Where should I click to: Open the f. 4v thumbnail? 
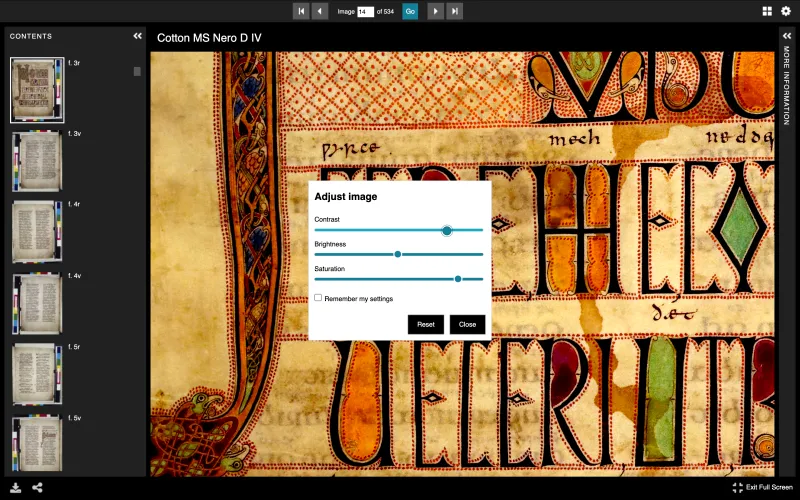[37, 304]
